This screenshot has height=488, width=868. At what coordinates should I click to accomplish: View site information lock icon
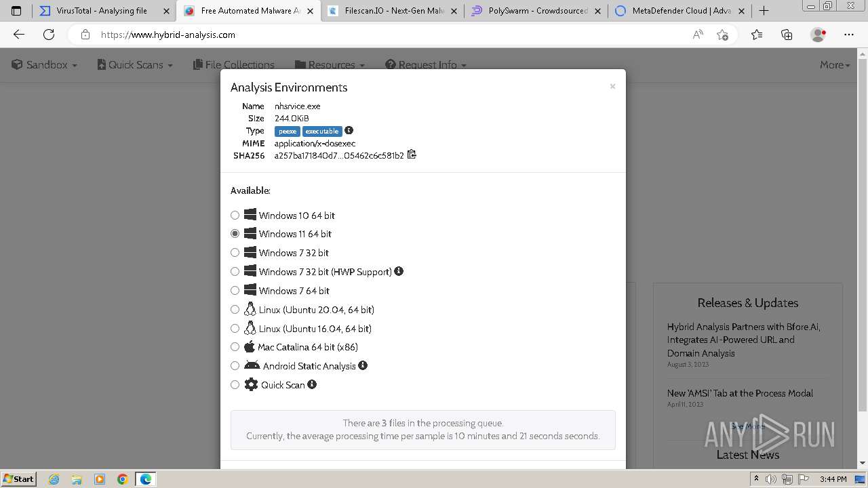click(85, 35)
